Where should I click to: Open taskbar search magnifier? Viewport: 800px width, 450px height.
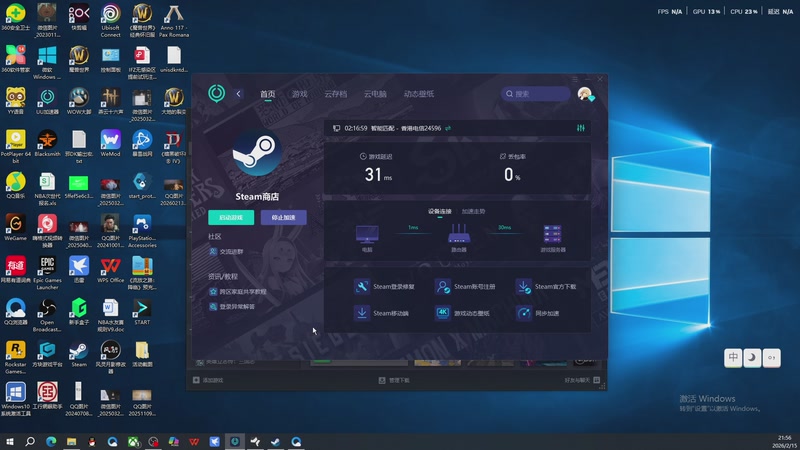pos(30,441)
